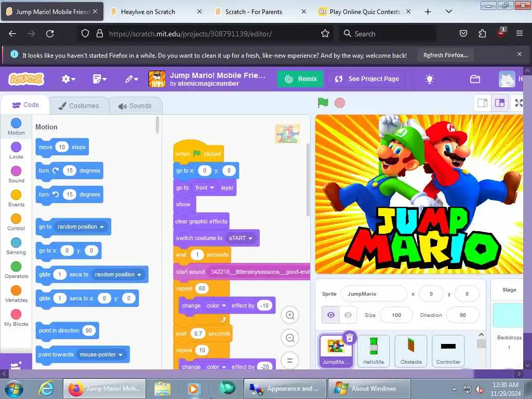Zoom out the code workspace
532x399 pixels.
[290, 338]
